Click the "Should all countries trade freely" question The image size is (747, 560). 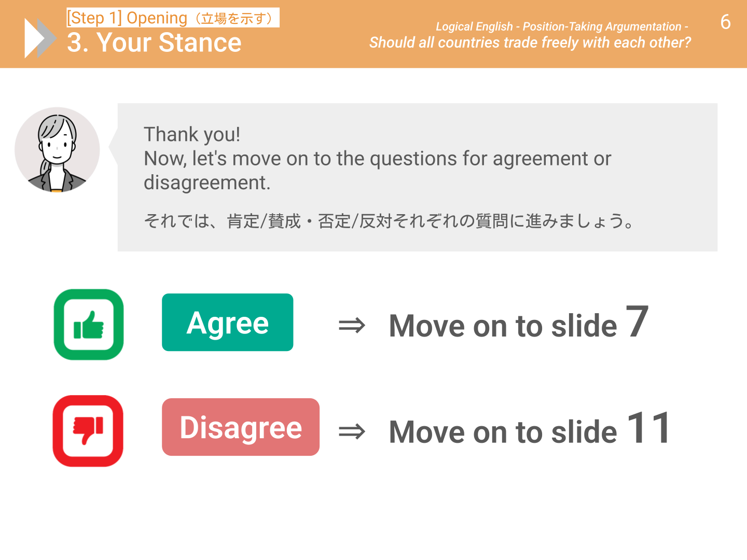tap(530, 43)
